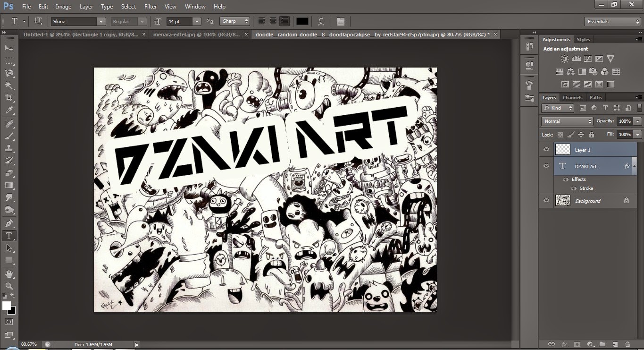Click the foreground color swatch
This screenshot has height=350, width=644.
tap(7, 306)
